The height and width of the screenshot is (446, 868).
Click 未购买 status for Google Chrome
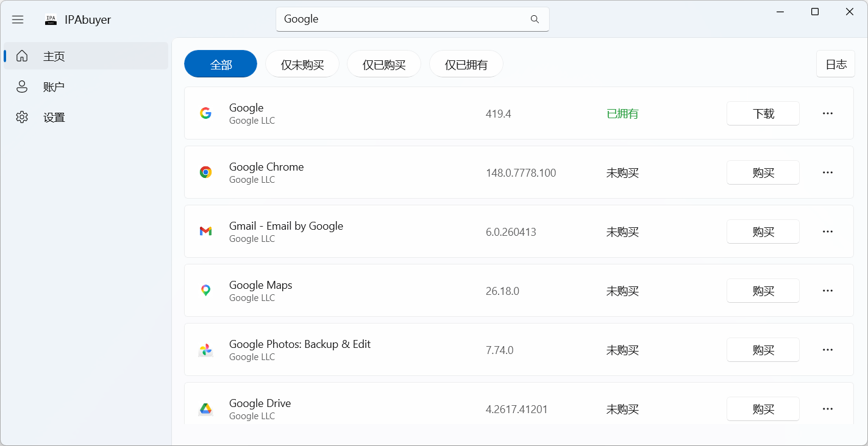pos(622,173)
